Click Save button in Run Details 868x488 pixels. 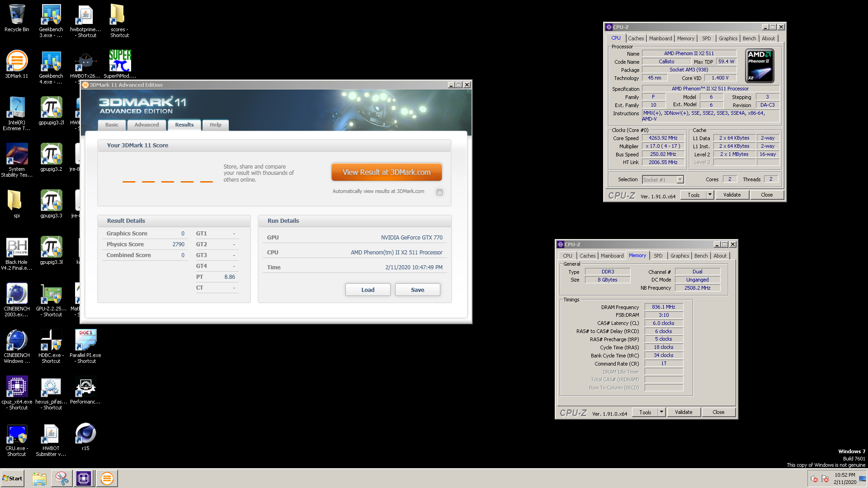tap(417, 290)
